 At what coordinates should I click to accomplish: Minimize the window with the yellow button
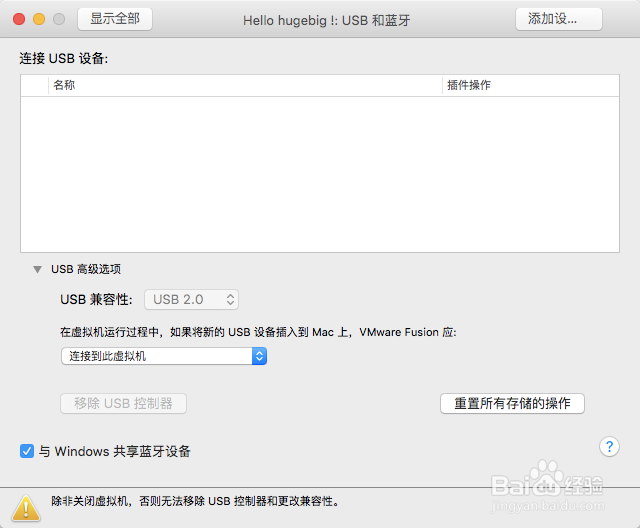[x=39, y=19]
